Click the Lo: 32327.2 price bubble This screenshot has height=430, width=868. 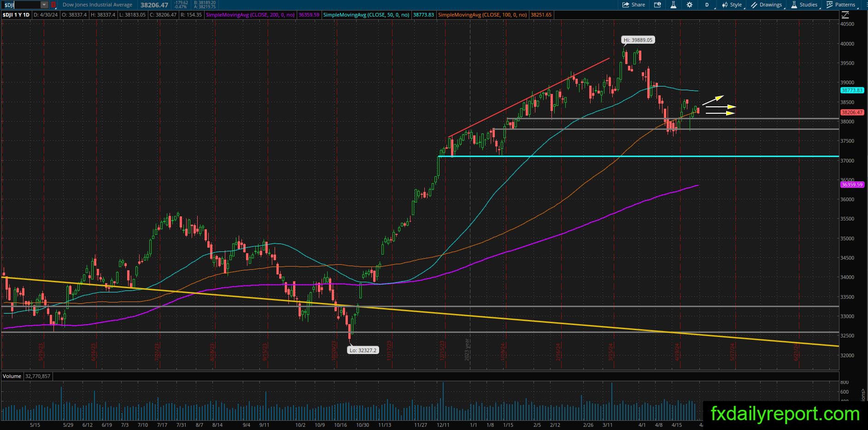[x=363, y=350]
